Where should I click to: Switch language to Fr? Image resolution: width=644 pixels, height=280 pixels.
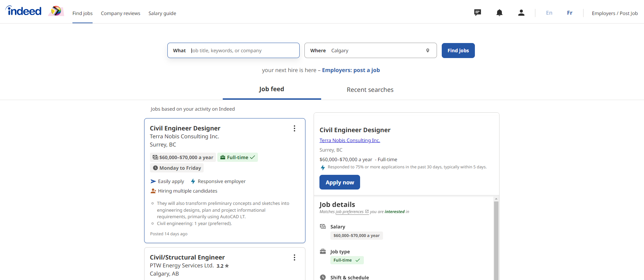point(570,13)
